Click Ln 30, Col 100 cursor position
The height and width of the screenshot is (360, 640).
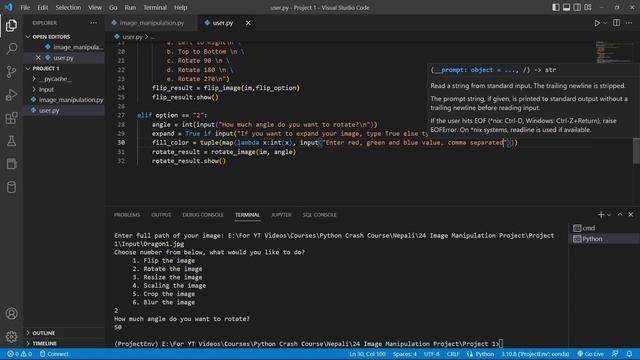pos(367,354)
